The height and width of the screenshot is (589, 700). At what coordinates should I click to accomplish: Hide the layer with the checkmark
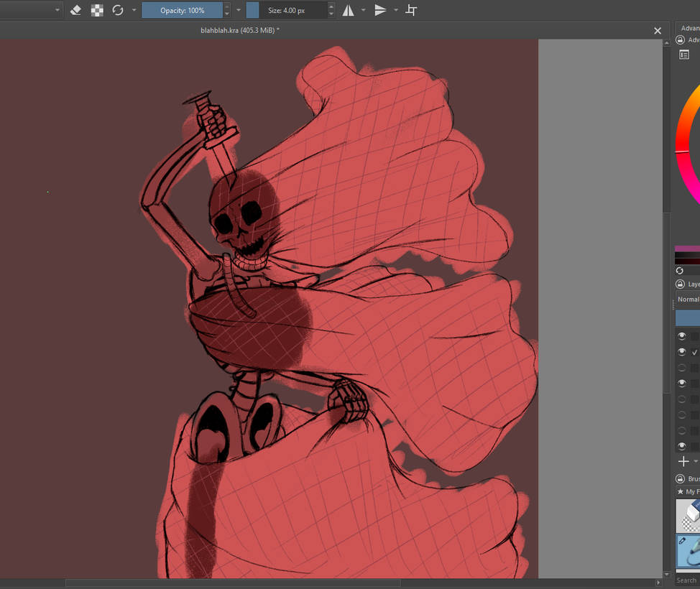click(x=682, y=352)
